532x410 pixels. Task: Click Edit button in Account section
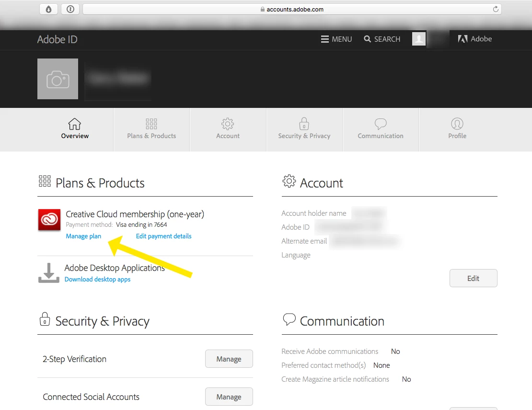[474, 278]
